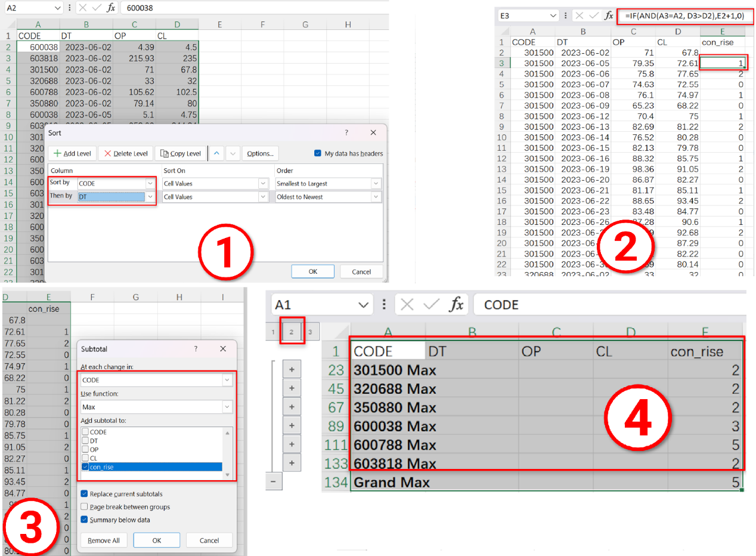Image resolution: width=756 pixels, height=556 pixels.
Task: Collapse the outline with the minus button
Action: pyautogui.click(x=274, y=481)
